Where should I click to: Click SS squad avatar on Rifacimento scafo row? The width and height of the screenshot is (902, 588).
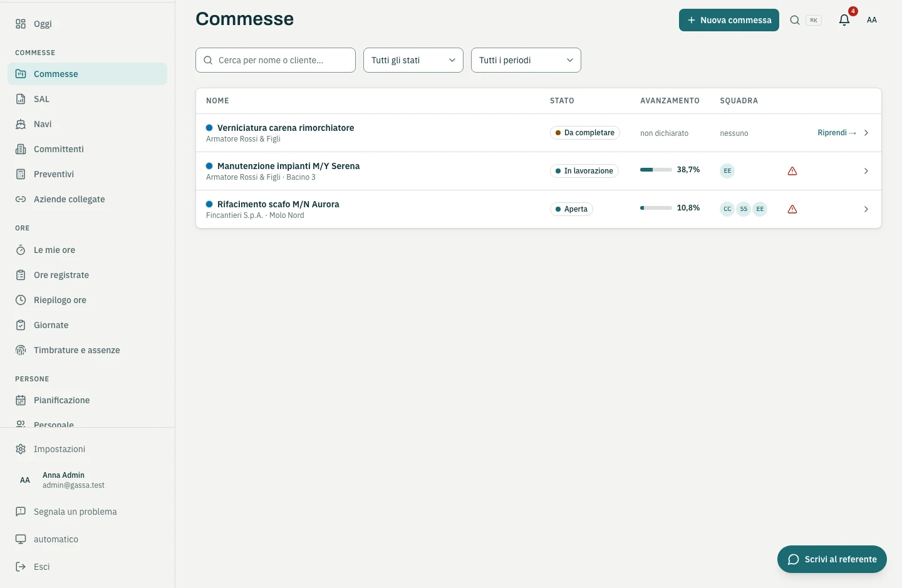(x=744, y=209)
